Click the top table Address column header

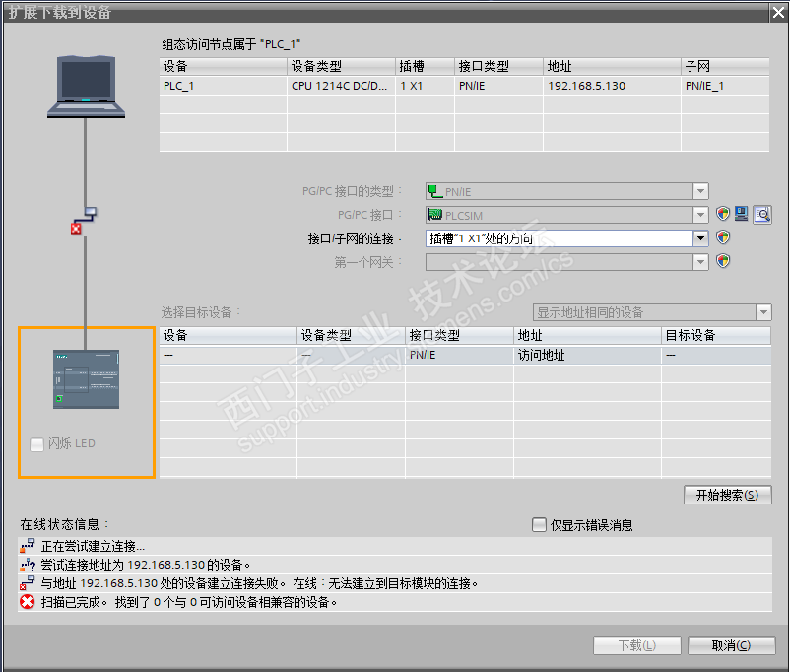click(612, 67)
